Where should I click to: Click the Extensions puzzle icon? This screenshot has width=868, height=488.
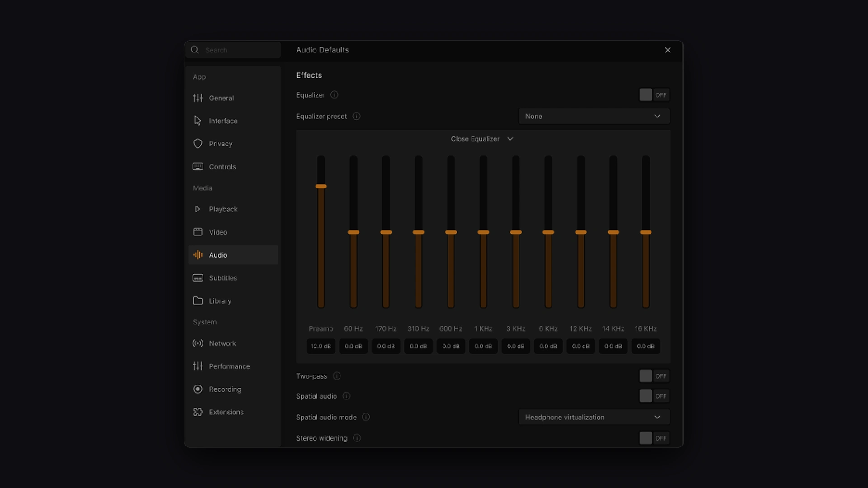(198, 412)
